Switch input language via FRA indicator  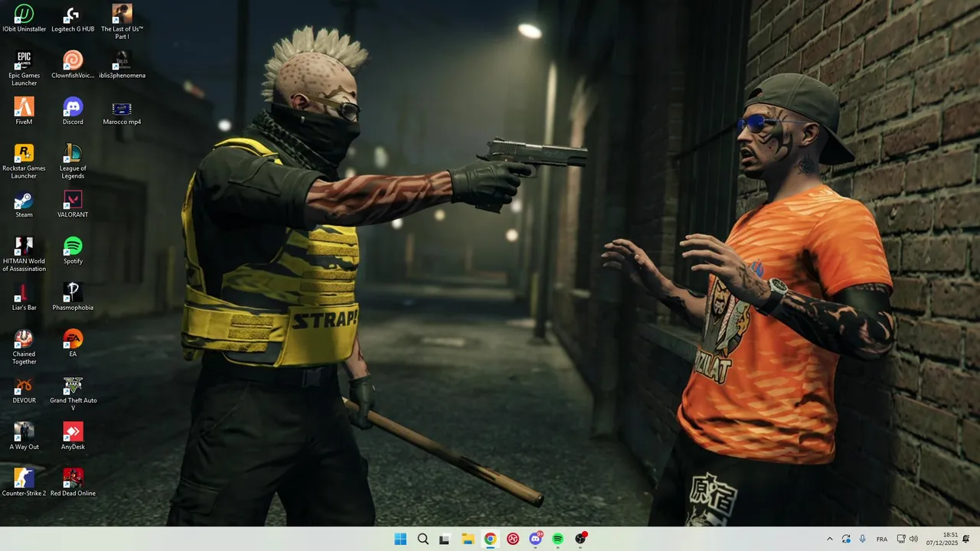pyautogui.click(x=882, y=539)
